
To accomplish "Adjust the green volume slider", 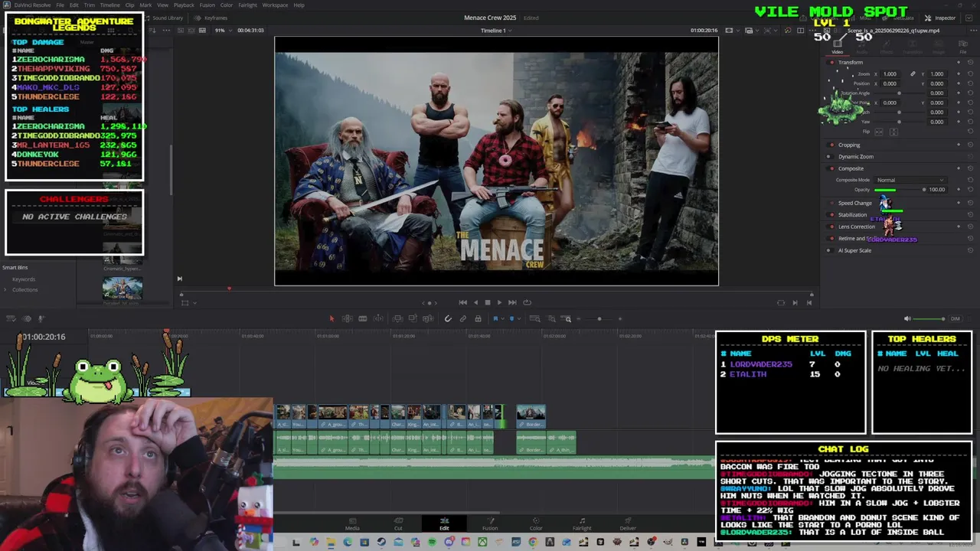I will (930, 318).
